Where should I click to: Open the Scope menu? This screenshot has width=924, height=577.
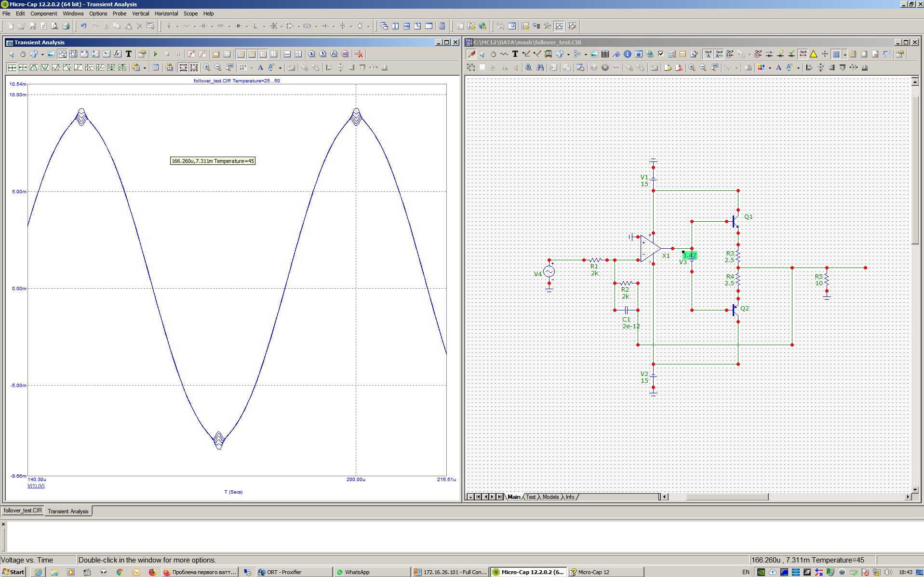(x=191, y=13)
